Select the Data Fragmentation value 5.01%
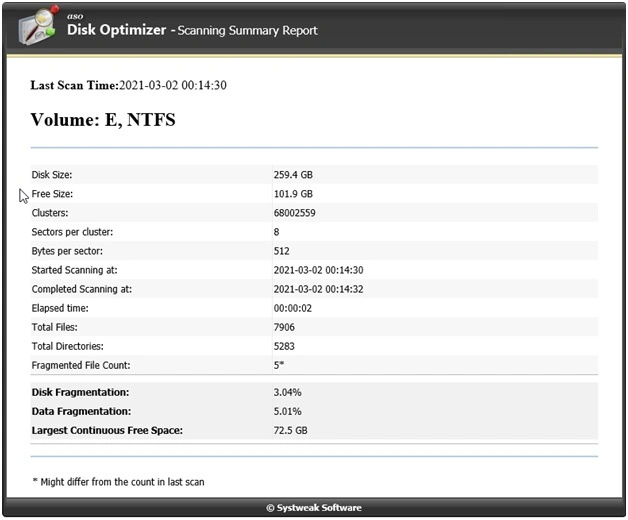Screen dimensions: 628x520 tap(288, 411)
